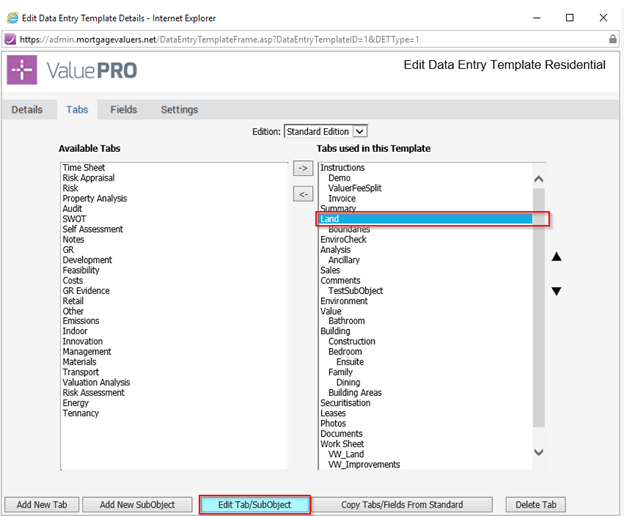Select Innovation in Available Tabs

[82, 341]
